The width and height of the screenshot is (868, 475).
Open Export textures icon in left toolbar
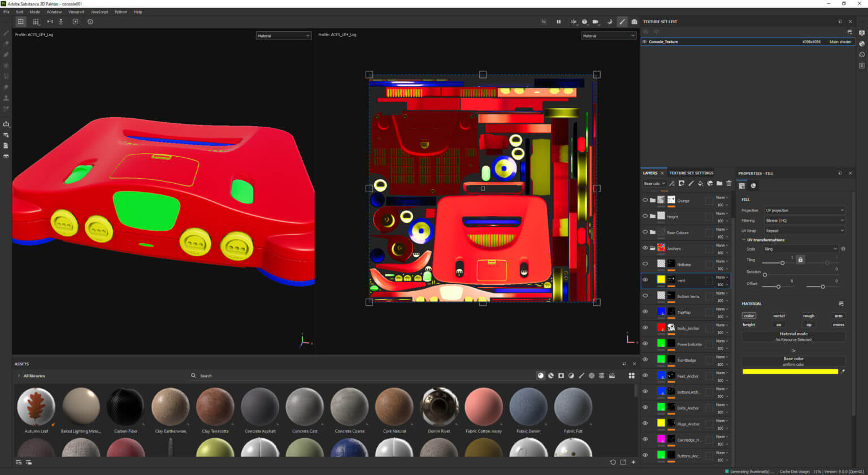[6, 124]
